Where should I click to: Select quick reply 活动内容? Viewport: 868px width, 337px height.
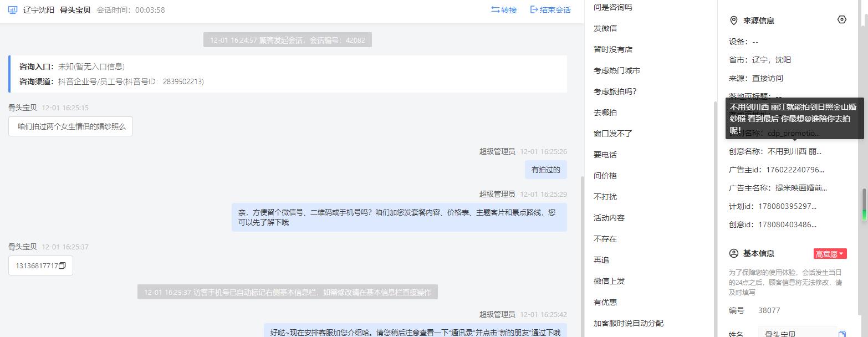point(609,218)
